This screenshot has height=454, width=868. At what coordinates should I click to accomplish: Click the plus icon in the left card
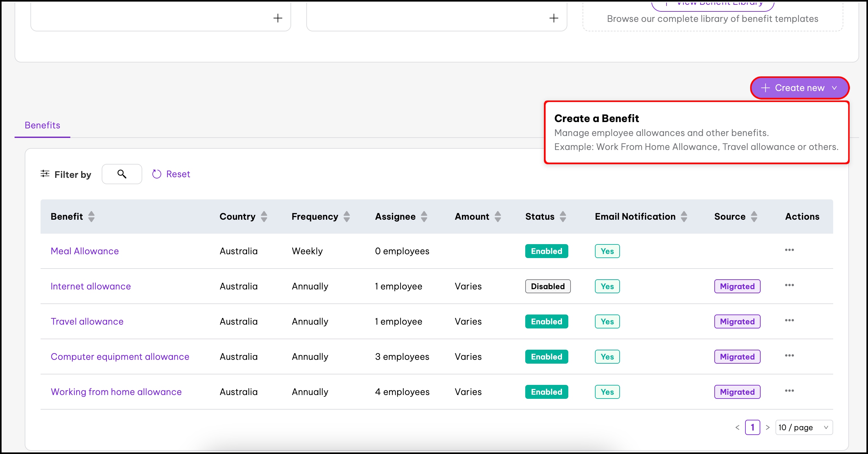[278, 18]
